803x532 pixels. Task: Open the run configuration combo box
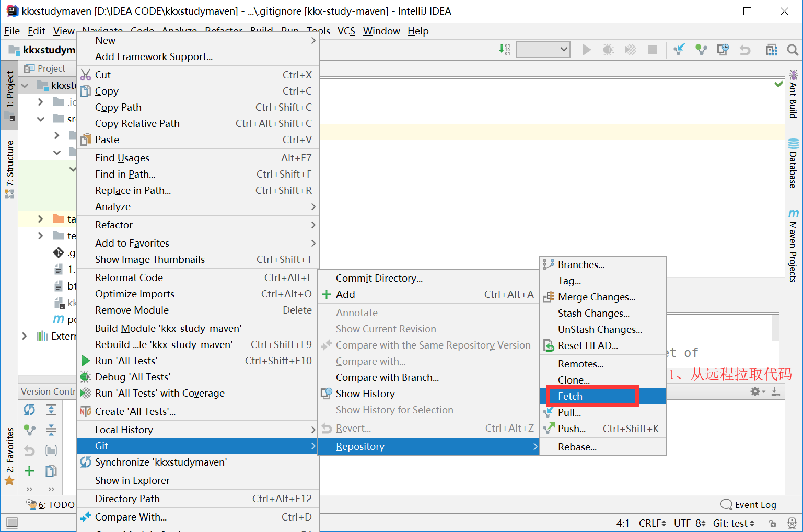point(543,50)
